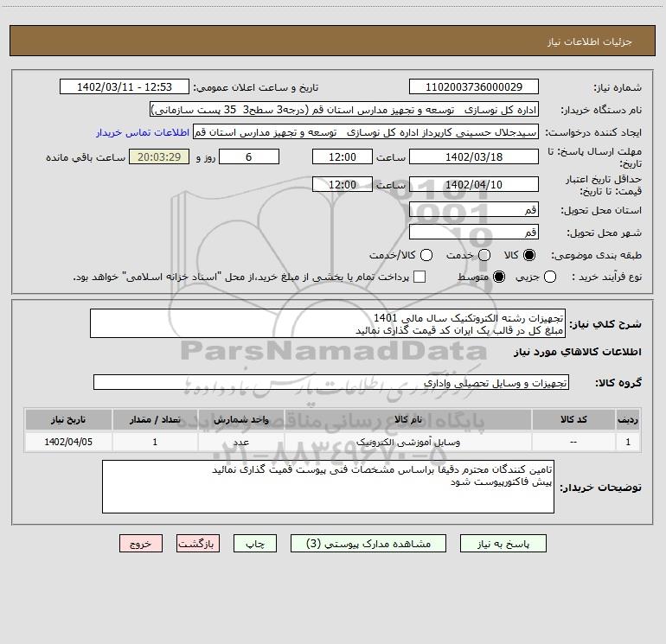The height and width of the screenshot is (644, 666).
Task: Click the 1402/04/05 date cell
Action: tap(68, 442)
